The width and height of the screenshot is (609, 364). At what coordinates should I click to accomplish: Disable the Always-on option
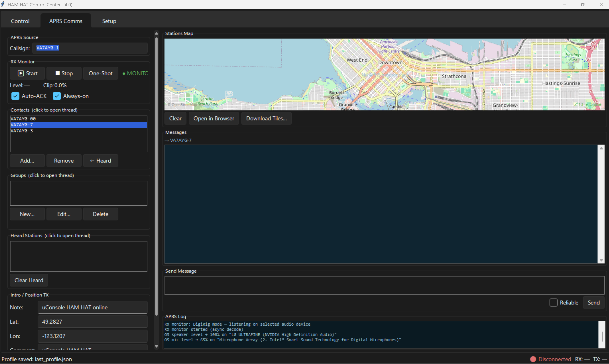[56, 96]
